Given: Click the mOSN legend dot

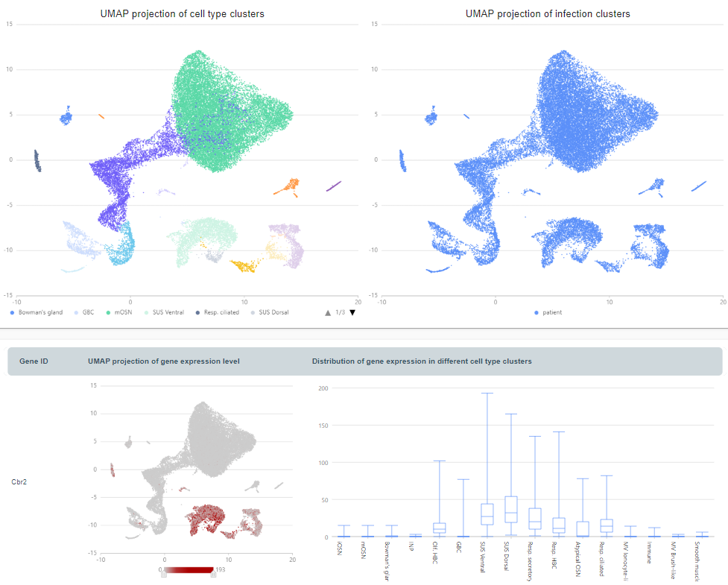Looking at the screenshot, I should pyautogui.click(x=108, y=312).
